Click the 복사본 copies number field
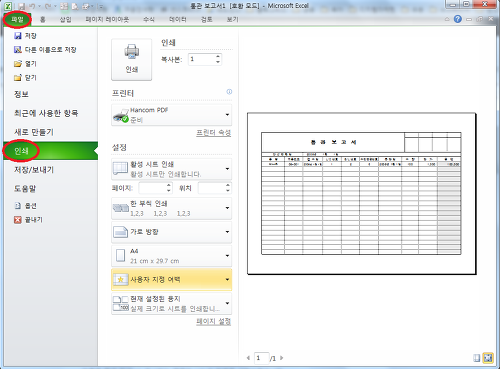The width and height of the screenshot is (500, 369). [201, 59]
